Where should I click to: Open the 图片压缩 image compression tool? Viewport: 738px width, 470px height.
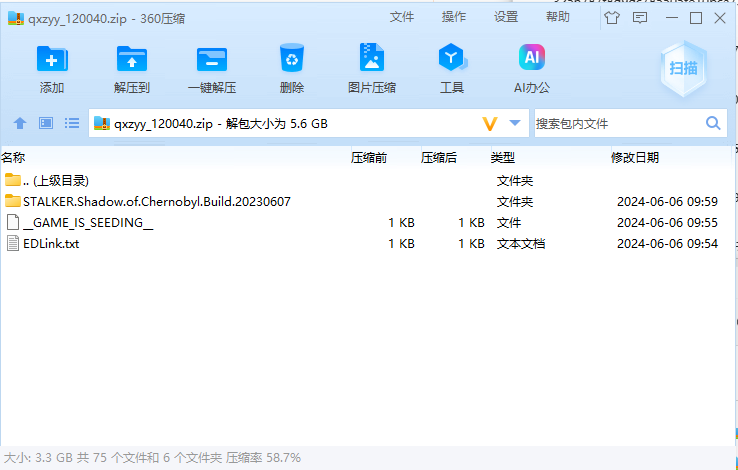coord(372,57)
